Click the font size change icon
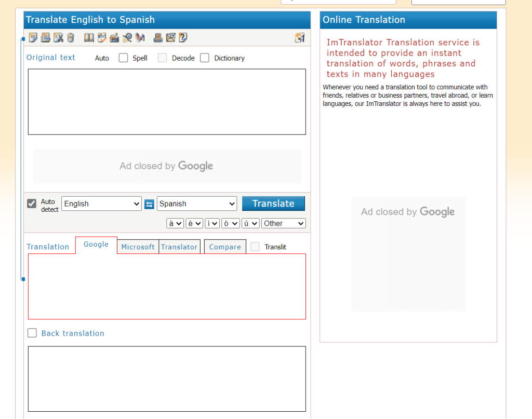The image size is (532, 419). pyautogui.click(x=300, y=37)
